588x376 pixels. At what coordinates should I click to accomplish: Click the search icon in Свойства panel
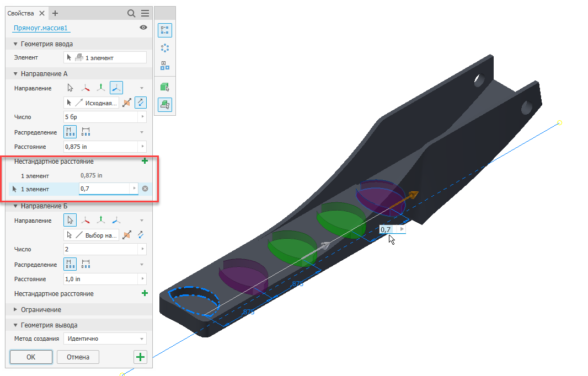[x=131, y=13]
